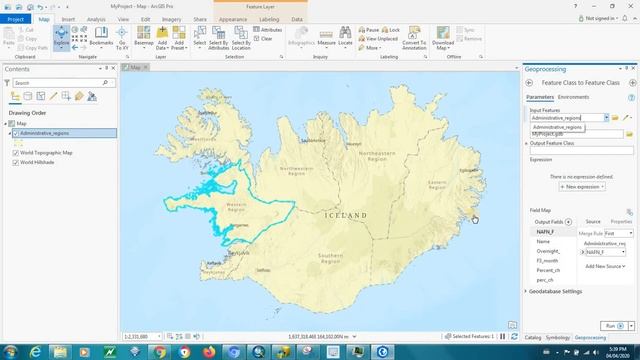Open the map scale dropdown
Screen dimensions: 640x360
click(159, 336)
